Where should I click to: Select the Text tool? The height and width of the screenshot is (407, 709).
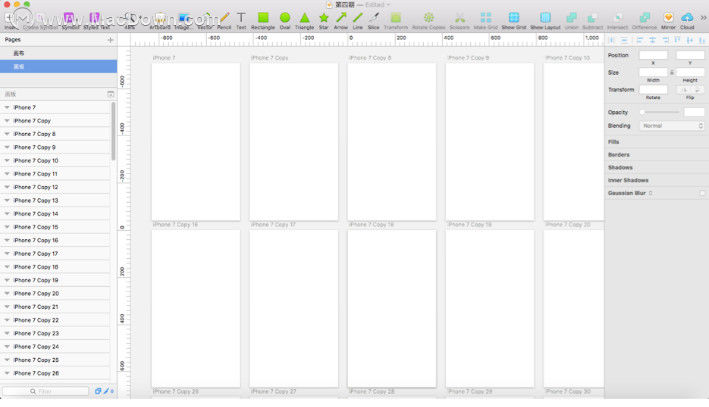pyautogui.click(x=241, y=20)
